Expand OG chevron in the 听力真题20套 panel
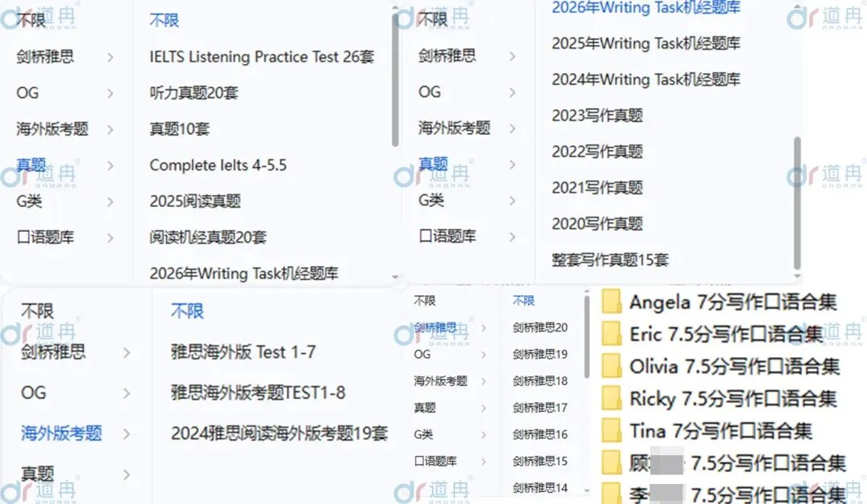 point(110,93)
